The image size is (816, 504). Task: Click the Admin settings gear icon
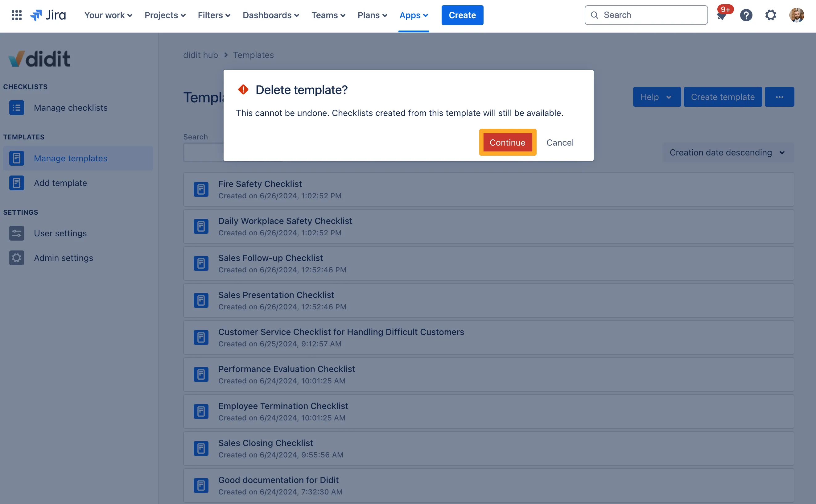coord(16,258)
